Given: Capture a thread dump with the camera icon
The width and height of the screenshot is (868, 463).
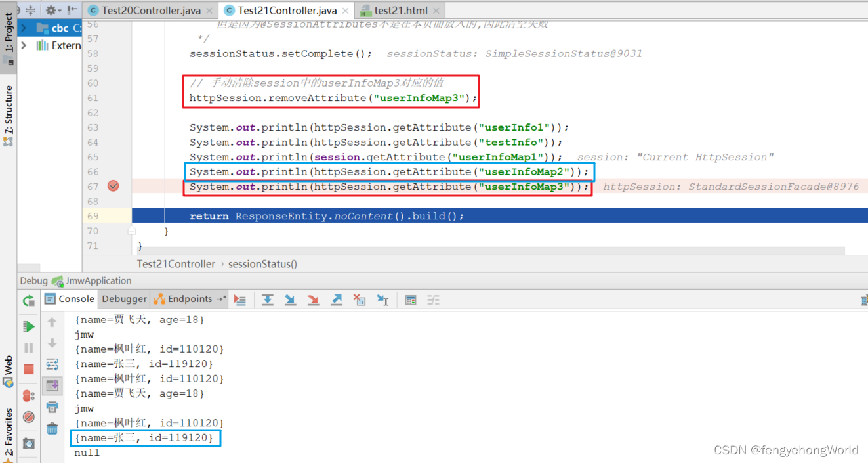Looking at the screenshot, I should 29,443.
